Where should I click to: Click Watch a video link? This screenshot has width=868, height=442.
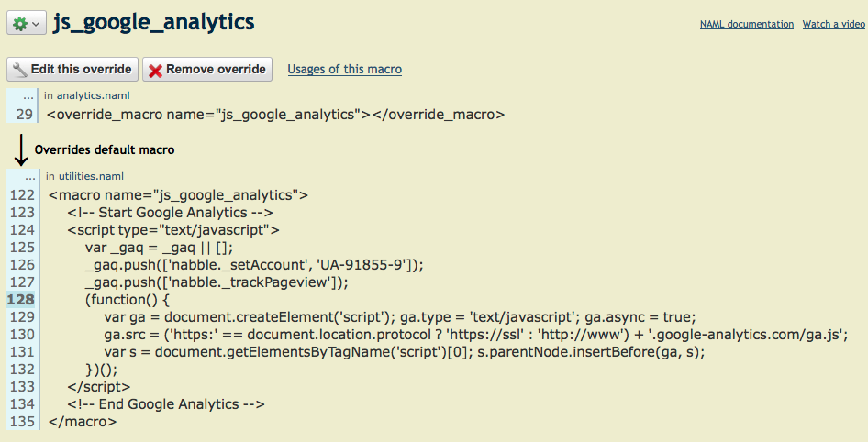(833, 24)
